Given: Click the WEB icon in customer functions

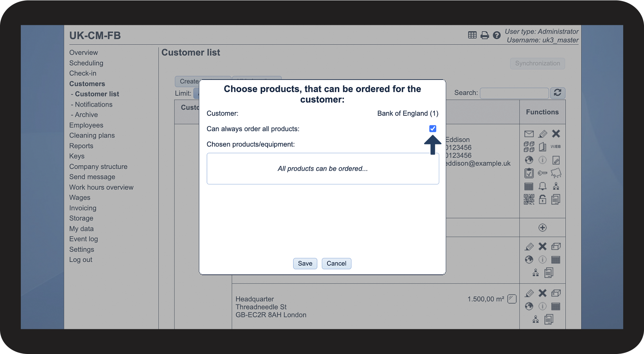Looking at the screenshot, I should point(556,147).
